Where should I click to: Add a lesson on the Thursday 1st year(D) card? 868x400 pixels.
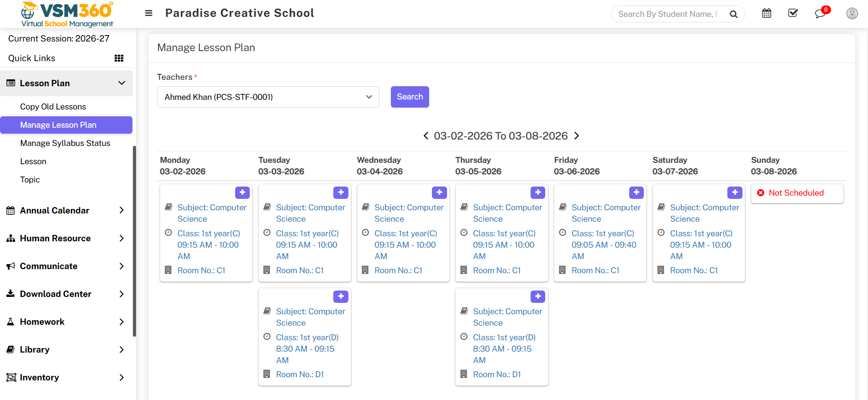pos(538,296)
